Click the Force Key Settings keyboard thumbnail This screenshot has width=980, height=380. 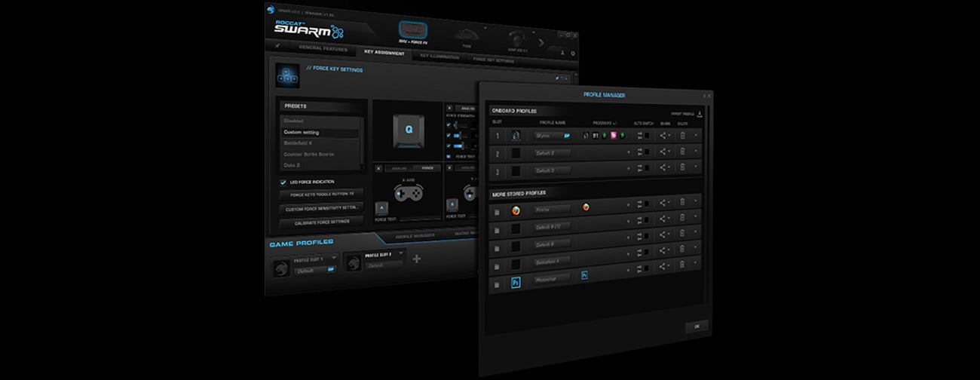coord(287,76)
